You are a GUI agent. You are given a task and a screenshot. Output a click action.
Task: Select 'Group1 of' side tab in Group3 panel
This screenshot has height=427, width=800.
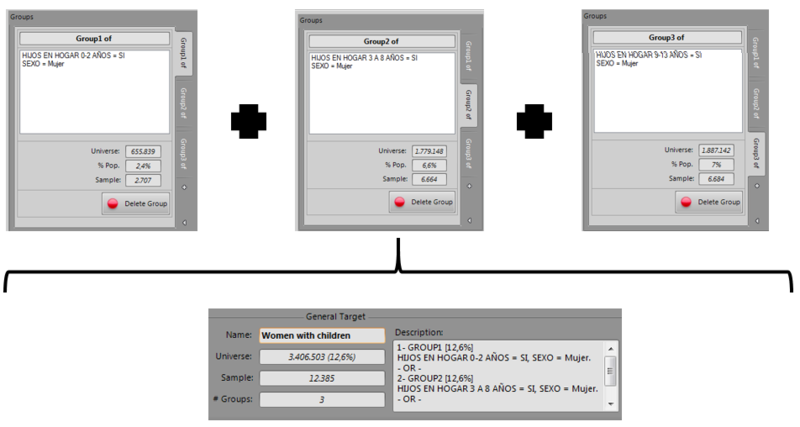click(756, 51)
